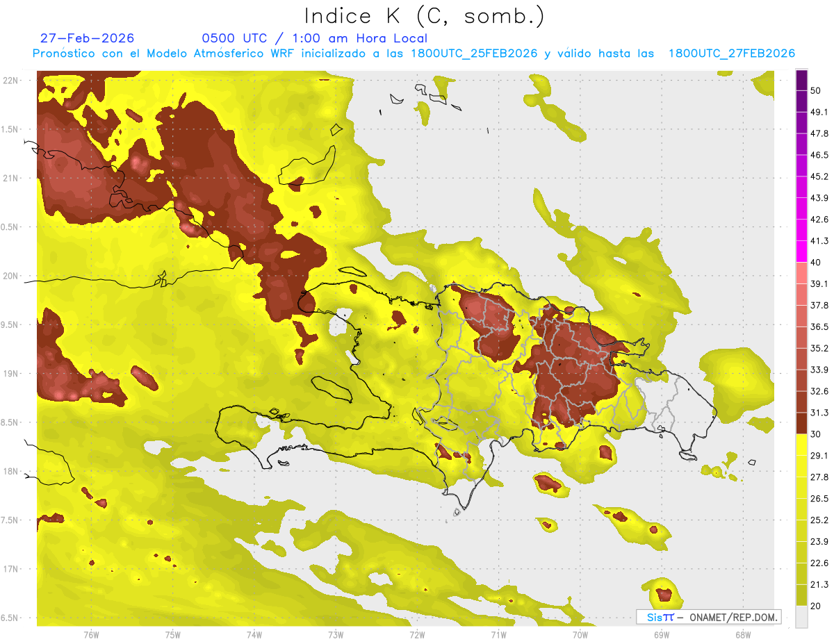Screen dimensions: 834x644
Task: Click the '41.3' color scale label
Action: coord(819,241)
